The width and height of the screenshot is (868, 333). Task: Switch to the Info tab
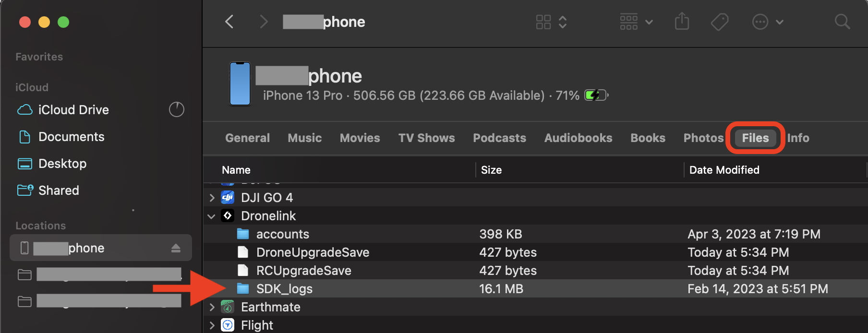point(798,138)
